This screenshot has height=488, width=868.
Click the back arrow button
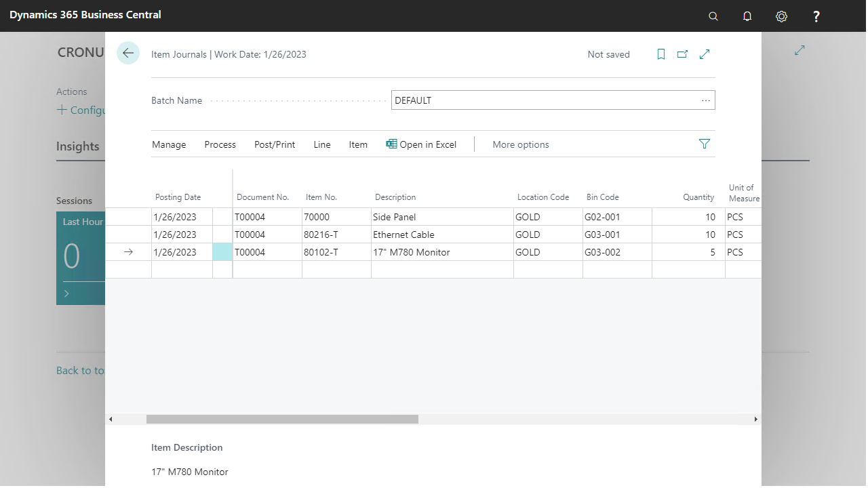click(x=128, y=54)
